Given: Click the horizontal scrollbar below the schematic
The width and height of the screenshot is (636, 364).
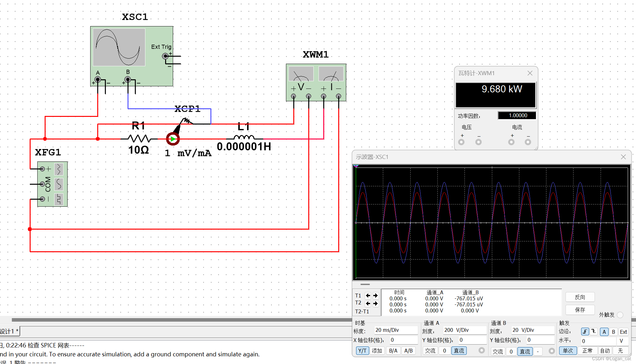Looking at the screenshot, I should pos(182,319).
